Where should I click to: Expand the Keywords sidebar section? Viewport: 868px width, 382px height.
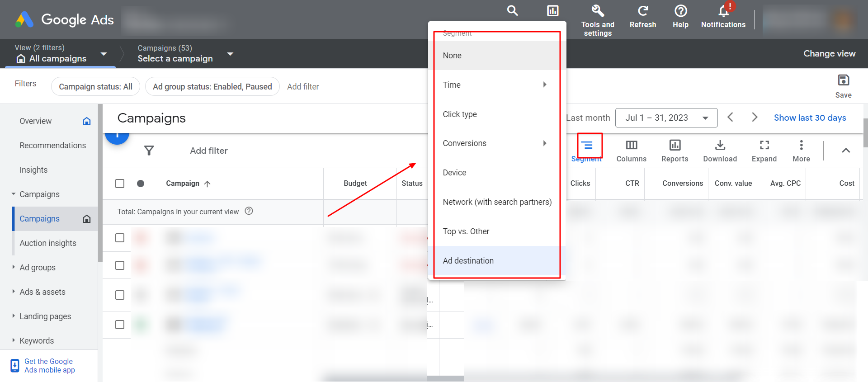coord(13,340)
